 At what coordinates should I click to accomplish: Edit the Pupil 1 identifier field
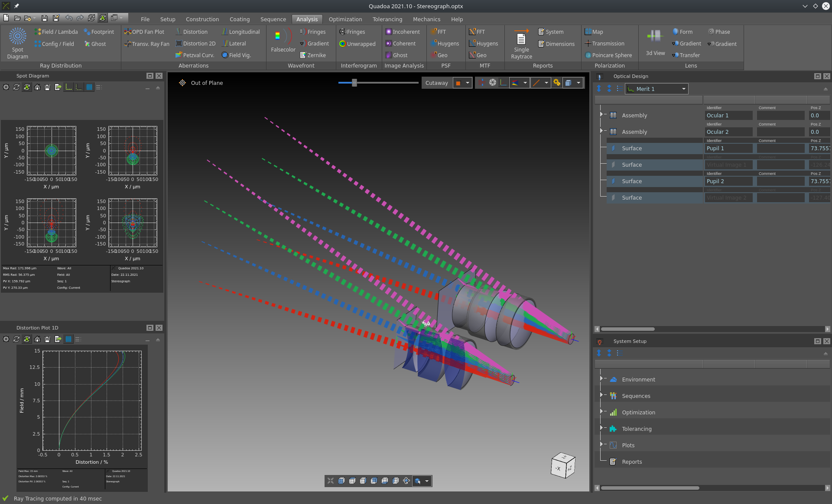click(728, 148)
